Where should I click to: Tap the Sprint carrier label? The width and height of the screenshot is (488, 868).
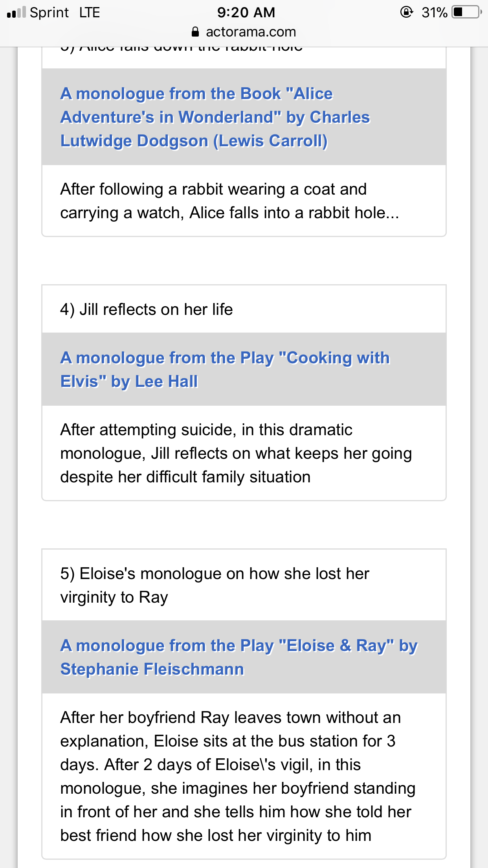(x=50, y=13)
